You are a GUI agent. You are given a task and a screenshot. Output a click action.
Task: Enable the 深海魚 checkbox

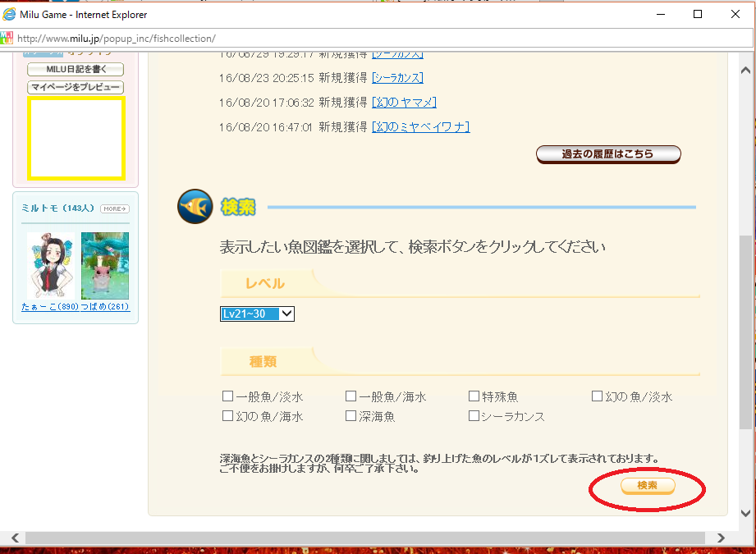point(351,416)
